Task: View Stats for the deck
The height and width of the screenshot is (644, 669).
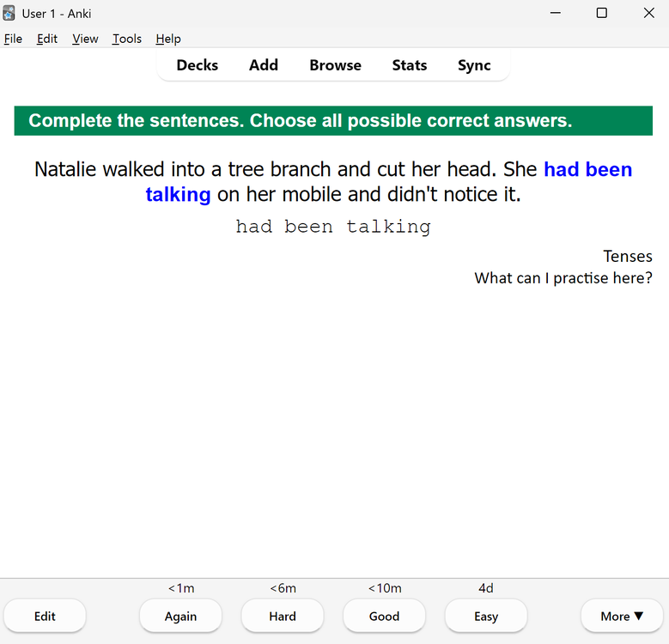Action: pyautogui.click(x=410, y=65)
